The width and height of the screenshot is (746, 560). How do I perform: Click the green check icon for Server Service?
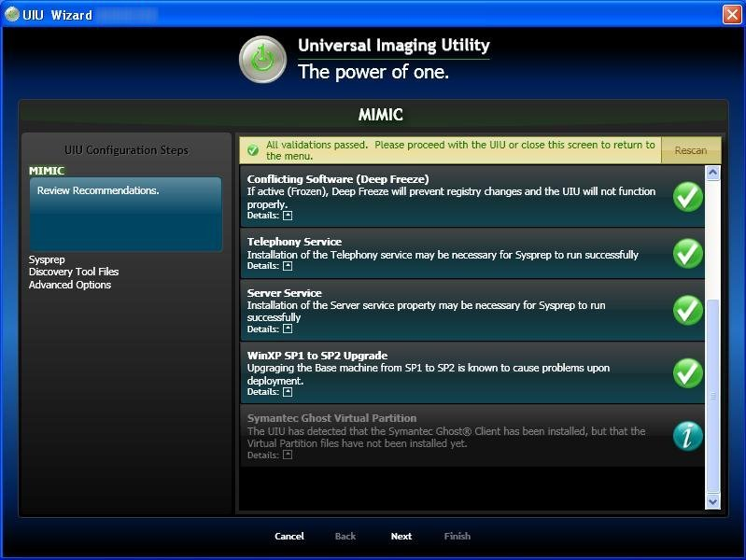[687, 310]
